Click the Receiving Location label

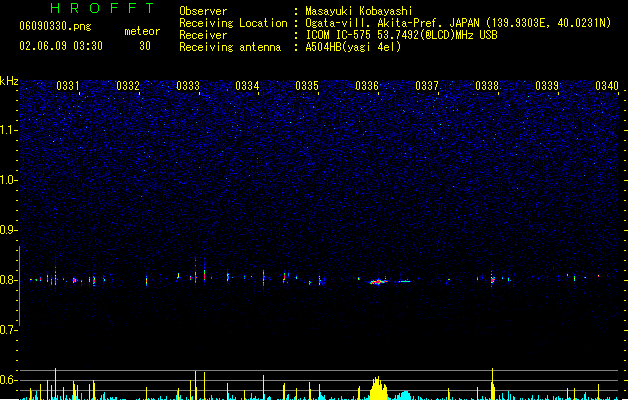point(233,23)
